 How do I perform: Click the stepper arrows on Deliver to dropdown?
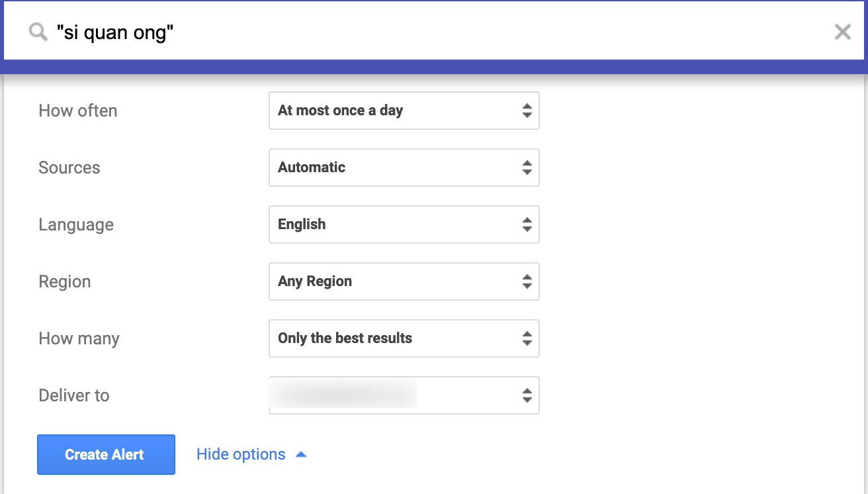(x=527, y=395)
